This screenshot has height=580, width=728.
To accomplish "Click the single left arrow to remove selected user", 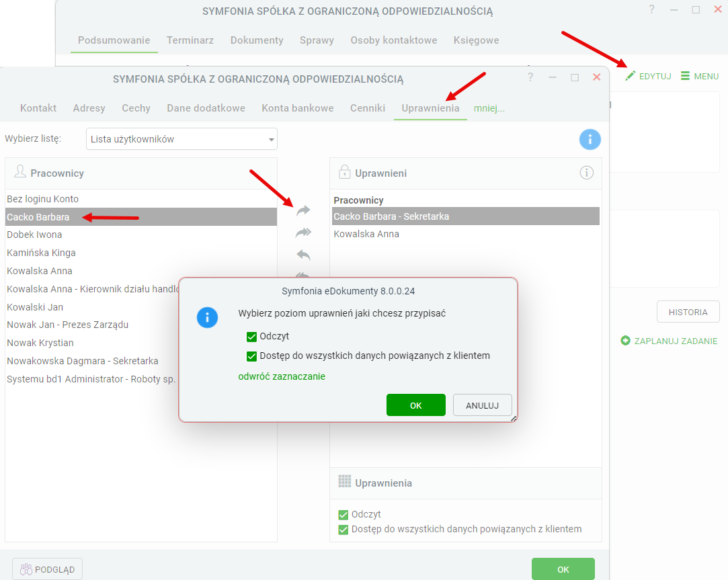I will 303,255.
